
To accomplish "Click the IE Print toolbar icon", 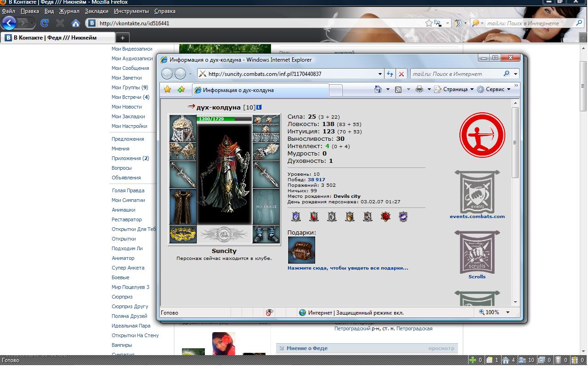I will [419, 89].
